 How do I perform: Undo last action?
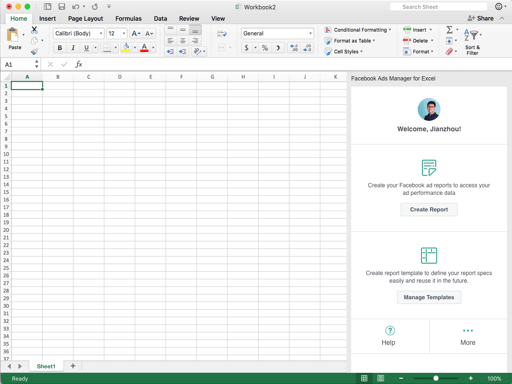[76, 7]
